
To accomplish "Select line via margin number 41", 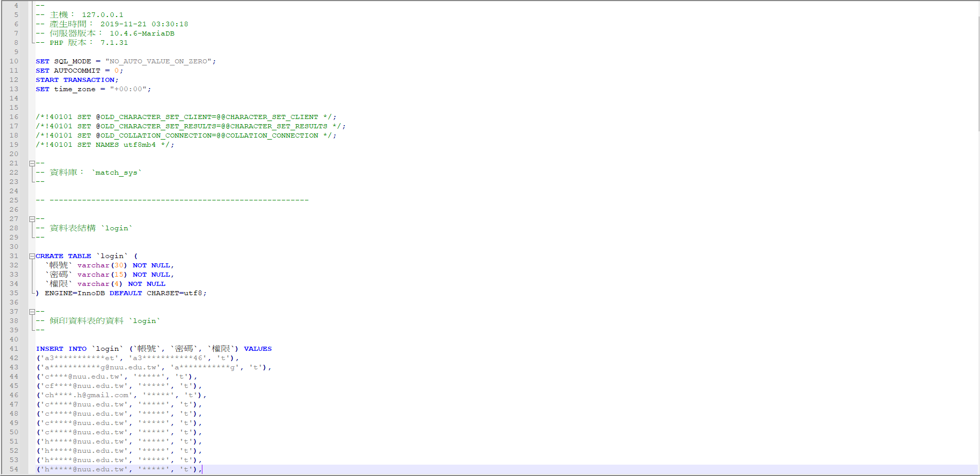I will point(14,349).
